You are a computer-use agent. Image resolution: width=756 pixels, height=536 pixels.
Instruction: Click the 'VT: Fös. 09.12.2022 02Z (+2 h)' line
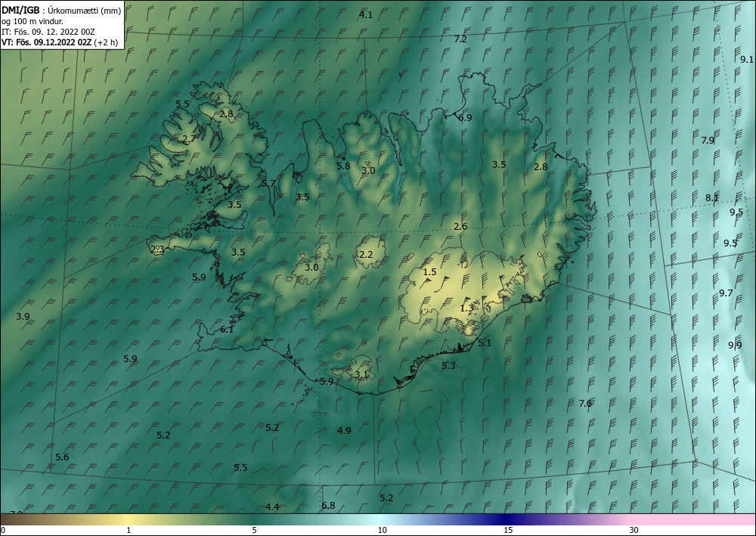tap(60, 42)
